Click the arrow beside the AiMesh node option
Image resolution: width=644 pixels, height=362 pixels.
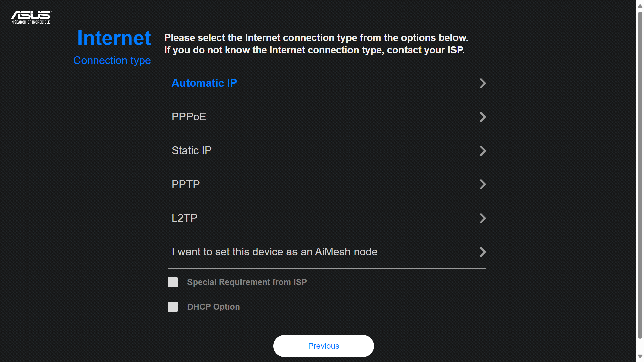point(483,252)
